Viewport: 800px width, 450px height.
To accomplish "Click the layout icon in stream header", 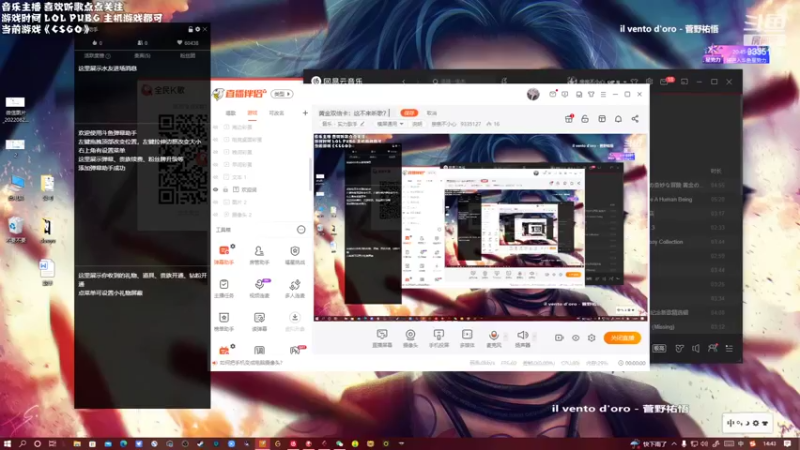I will pos(602,119).
